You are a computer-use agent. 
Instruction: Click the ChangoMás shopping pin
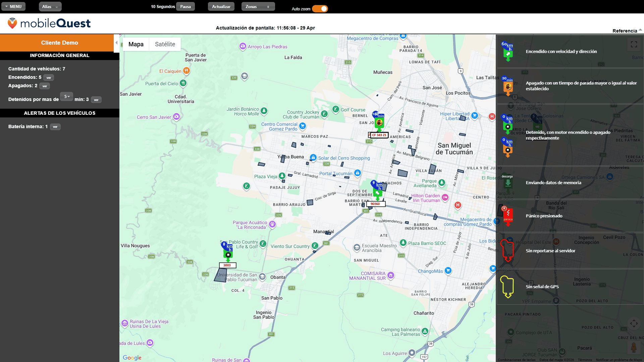point(448,271)
